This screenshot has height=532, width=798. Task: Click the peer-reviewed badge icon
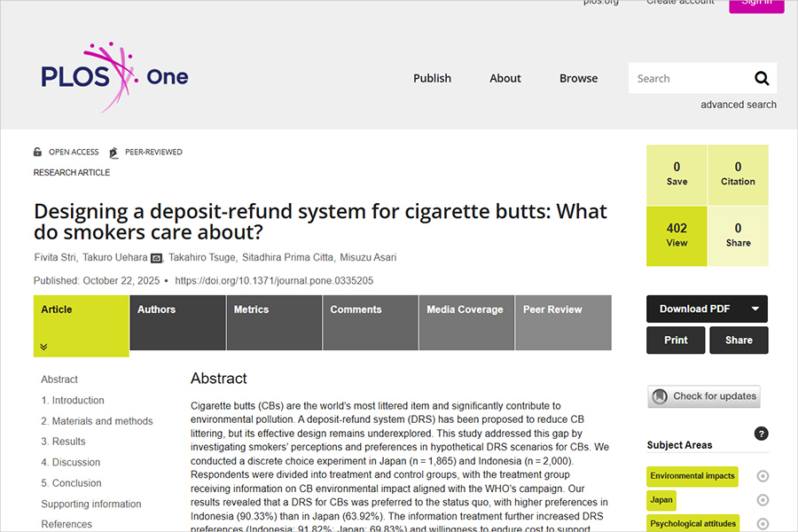tap(113, 153)
